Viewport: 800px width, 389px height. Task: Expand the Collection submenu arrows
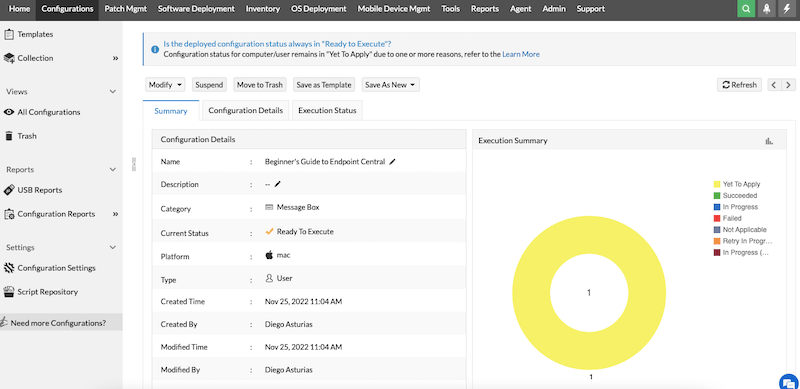tap(115, 58)
